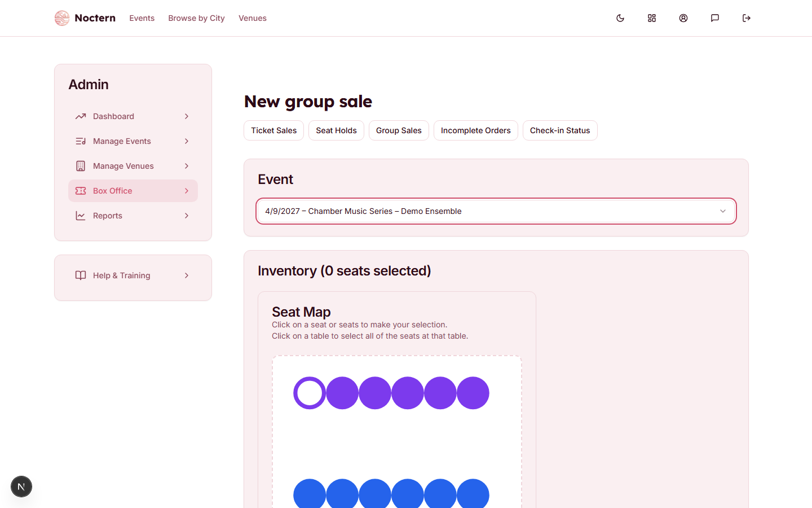Go to Noctern home via brand name
The width and height of the screenshot is (812, 508).
(95, 18)
